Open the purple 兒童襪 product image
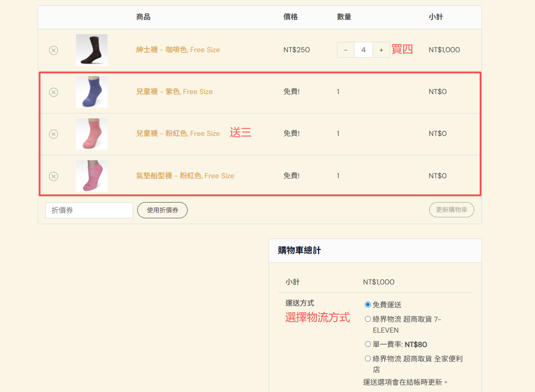This screenshot has width=535, height=392. pyautogui.click(x=92, y=92)
